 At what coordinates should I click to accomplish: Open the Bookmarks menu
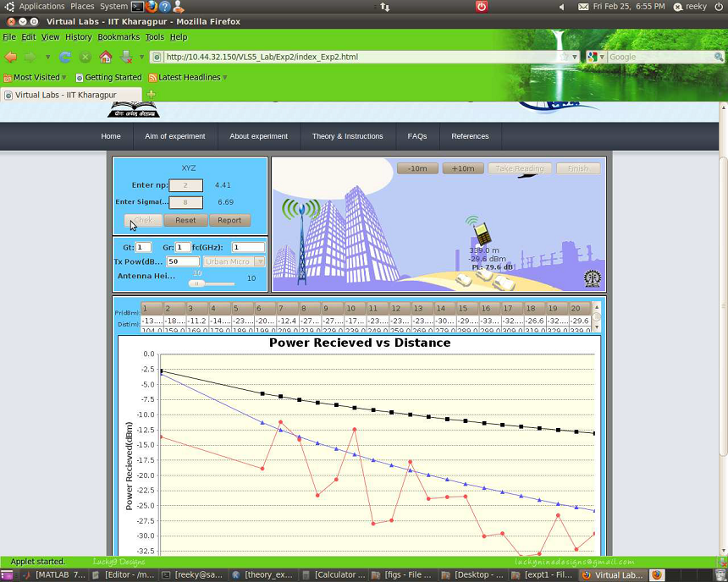click(119, 37)
